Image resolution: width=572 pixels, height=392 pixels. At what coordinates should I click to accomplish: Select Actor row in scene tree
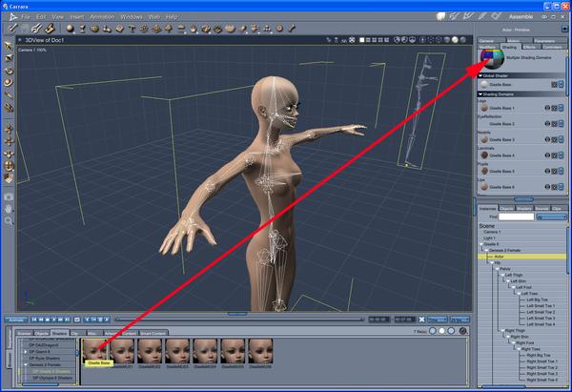pyautogui.click(x=522, y=257)
